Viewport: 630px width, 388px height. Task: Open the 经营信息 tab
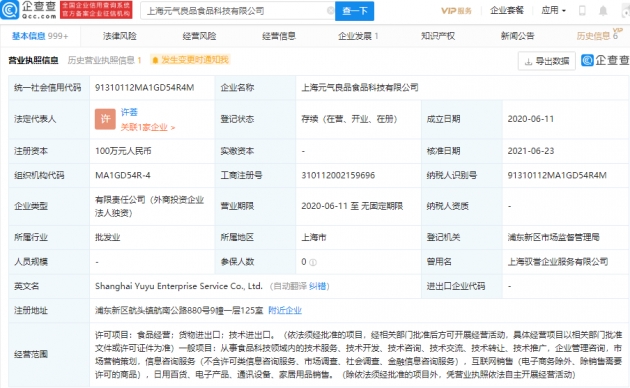click(279, 36)
